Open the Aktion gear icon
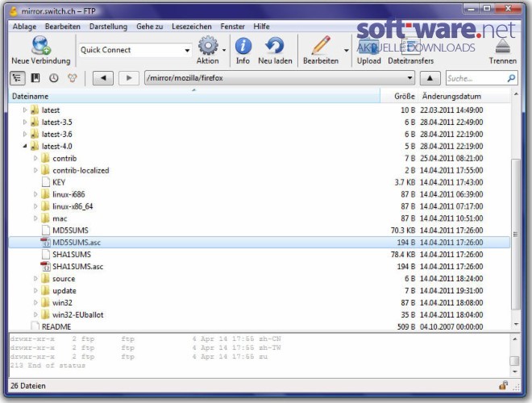This screenshot has height=403, width=532. point(208,45)
